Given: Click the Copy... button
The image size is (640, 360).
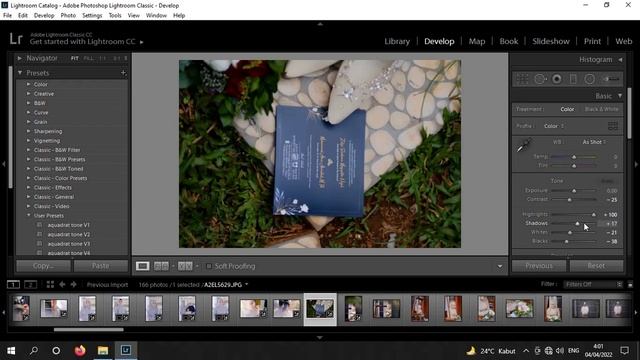Looking at the screenshot, I should pyautogui.click(x=43, y=266).
